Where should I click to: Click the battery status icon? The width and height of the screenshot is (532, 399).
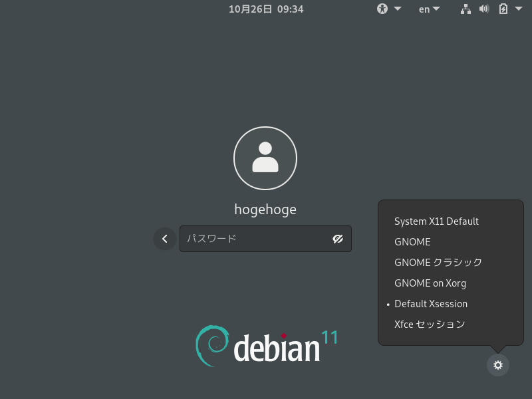click(x=502, y=9)
